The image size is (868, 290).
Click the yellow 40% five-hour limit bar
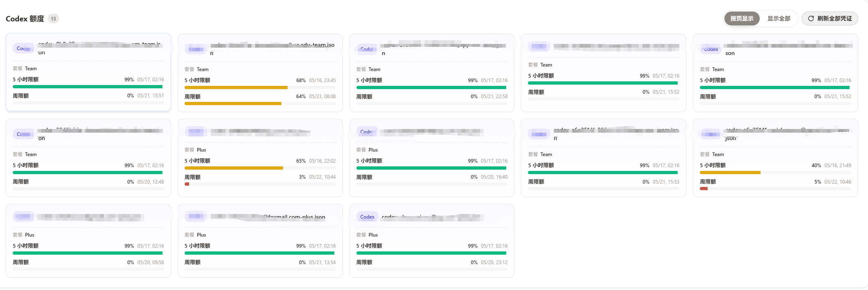coord(730,173)
